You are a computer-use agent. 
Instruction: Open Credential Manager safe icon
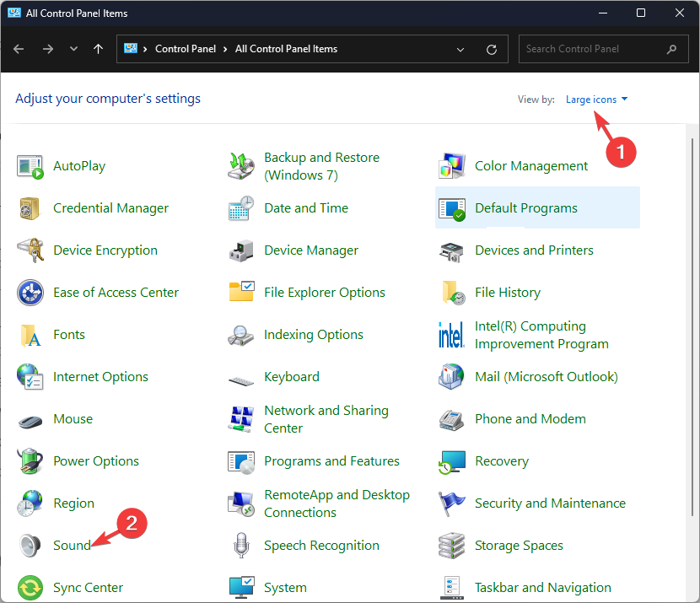30,208
